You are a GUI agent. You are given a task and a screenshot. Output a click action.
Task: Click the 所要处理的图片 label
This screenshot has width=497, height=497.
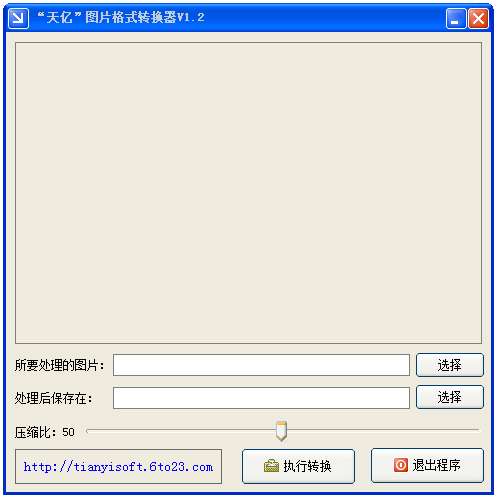click(59, 365)
